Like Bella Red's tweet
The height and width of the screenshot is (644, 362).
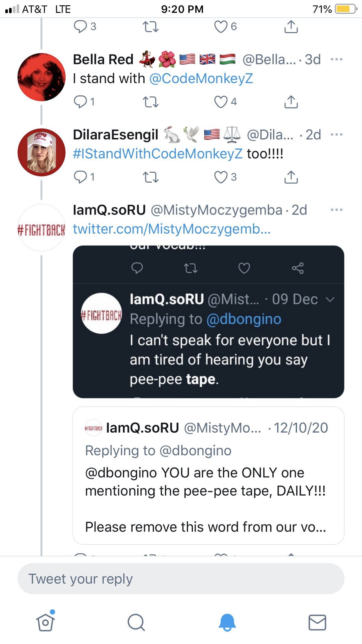[x=221, y=102]
